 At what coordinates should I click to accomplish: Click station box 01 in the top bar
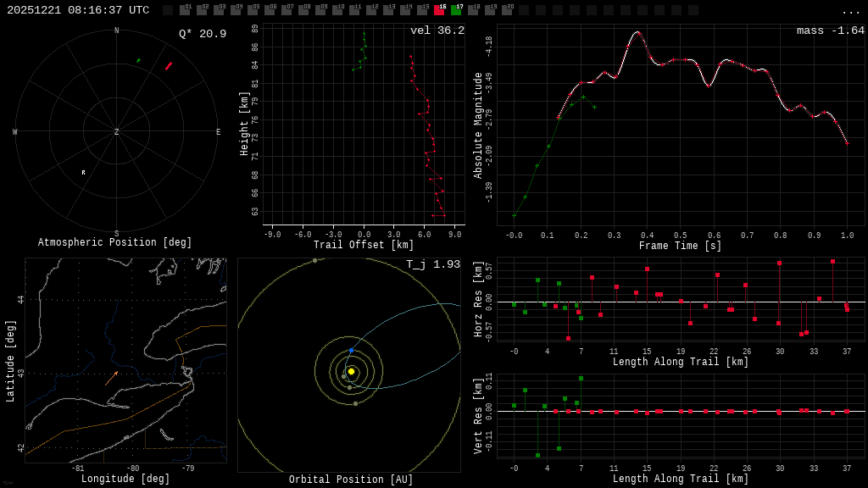coord(185,10)
